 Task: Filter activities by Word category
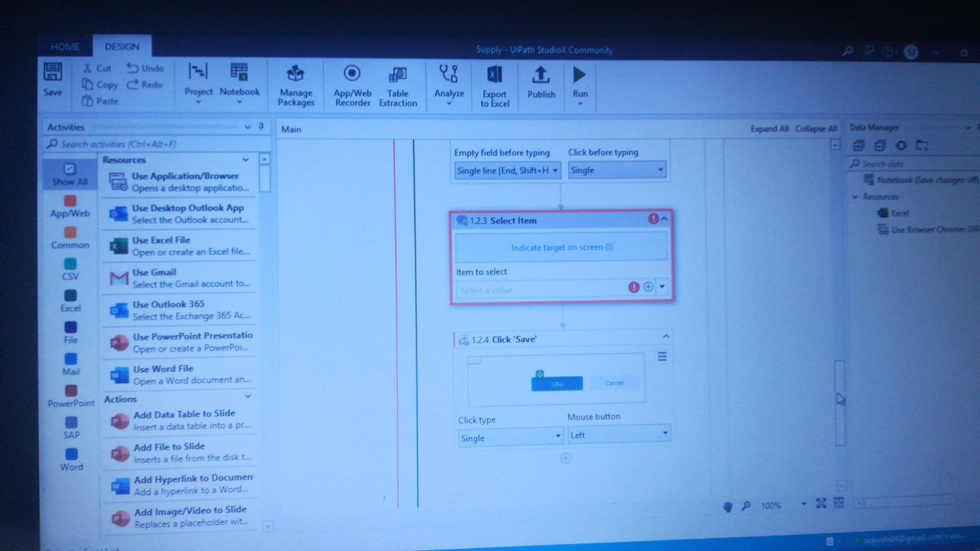[71, 460]
